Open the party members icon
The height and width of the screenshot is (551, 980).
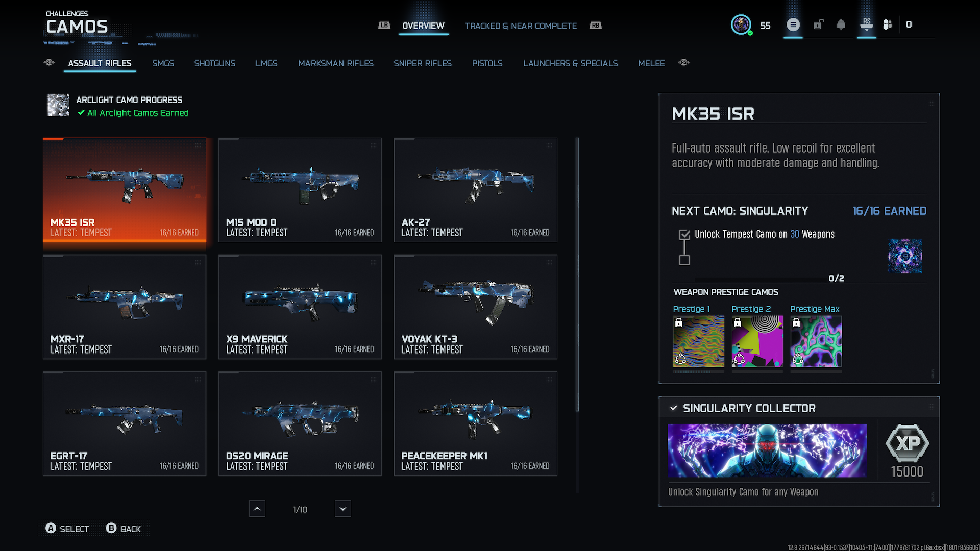click(888, 24)
